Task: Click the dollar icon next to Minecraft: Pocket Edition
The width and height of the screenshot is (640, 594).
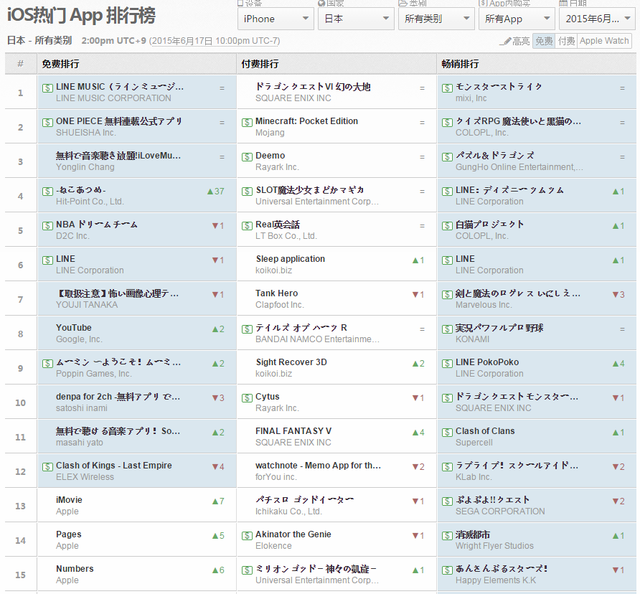Action: [247, 122]
